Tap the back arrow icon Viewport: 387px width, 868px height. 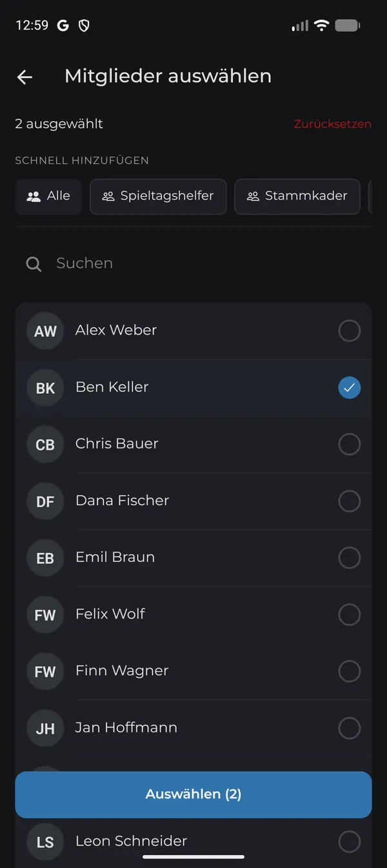[25, 77]
